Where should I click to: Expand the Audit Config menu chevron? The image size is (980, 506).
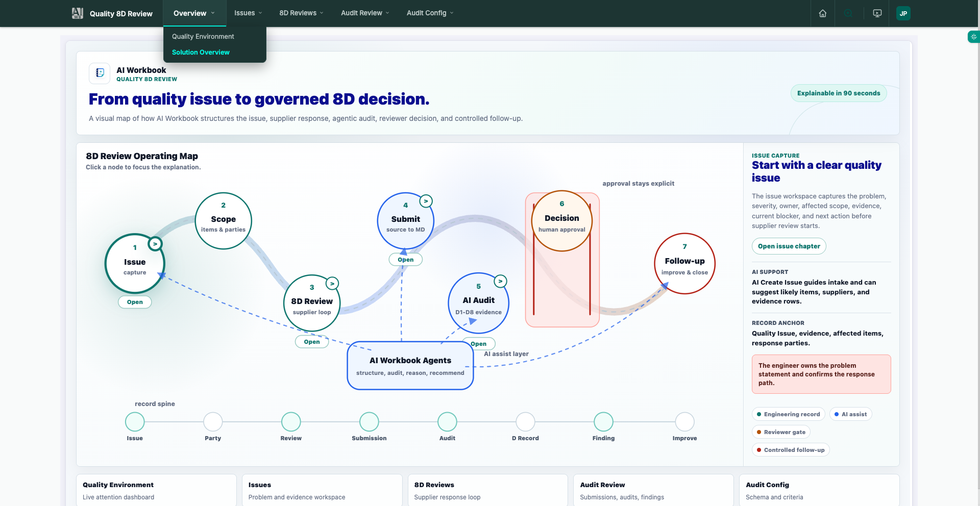point(452,13)
